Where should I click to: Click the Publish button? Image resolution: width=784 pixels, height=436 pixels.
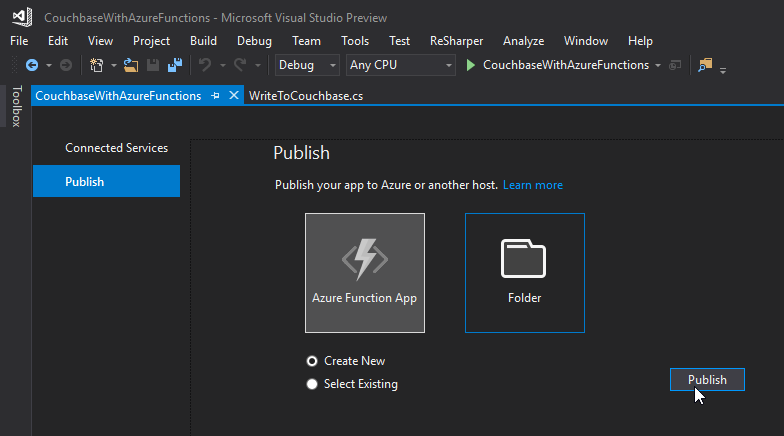tap(707, 380)
